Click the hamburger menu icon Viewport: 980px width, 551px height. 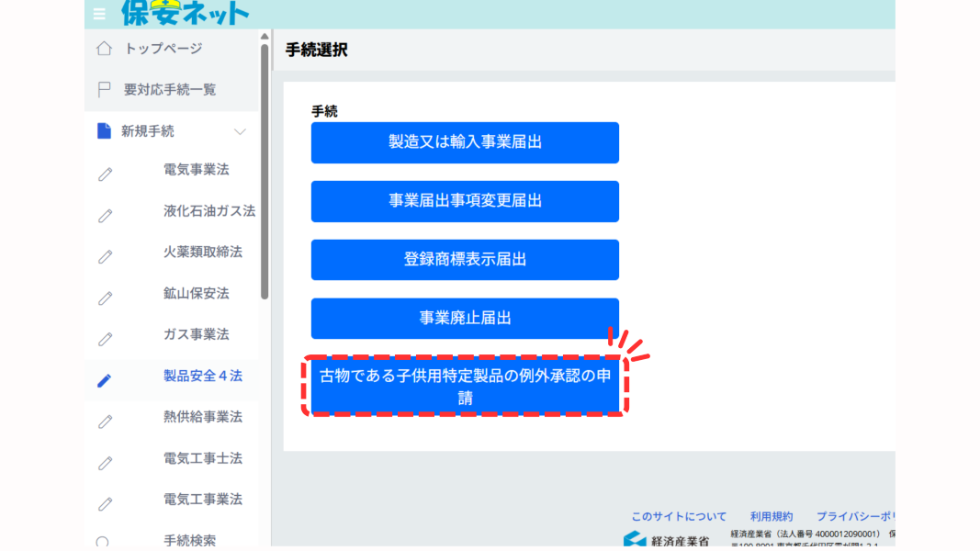99,13
